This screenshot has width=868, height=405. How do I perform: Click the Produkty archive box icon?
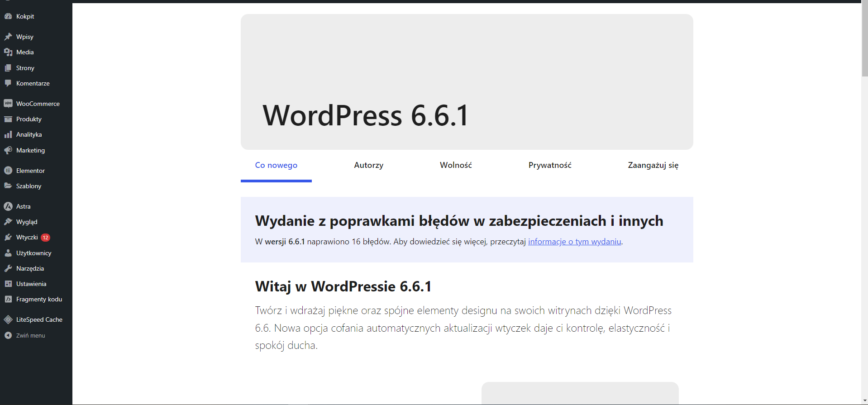[x=8, y=119]
